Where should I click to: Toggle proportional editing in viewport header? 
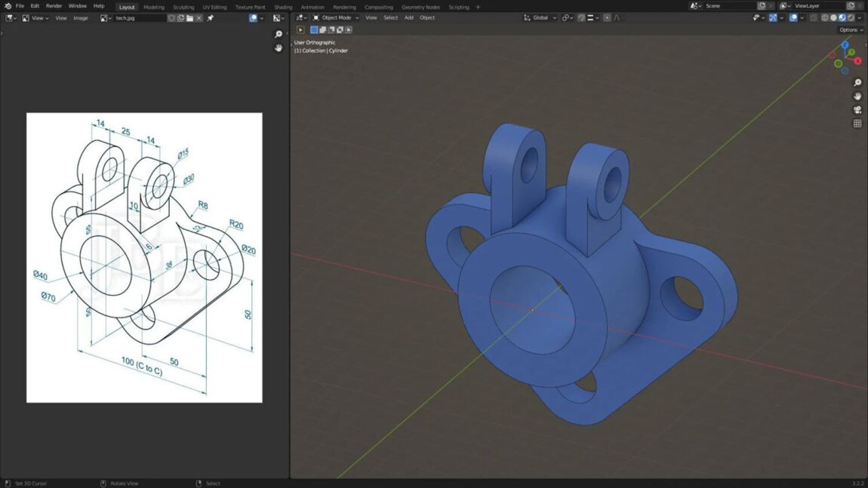[x=607, y=18]
